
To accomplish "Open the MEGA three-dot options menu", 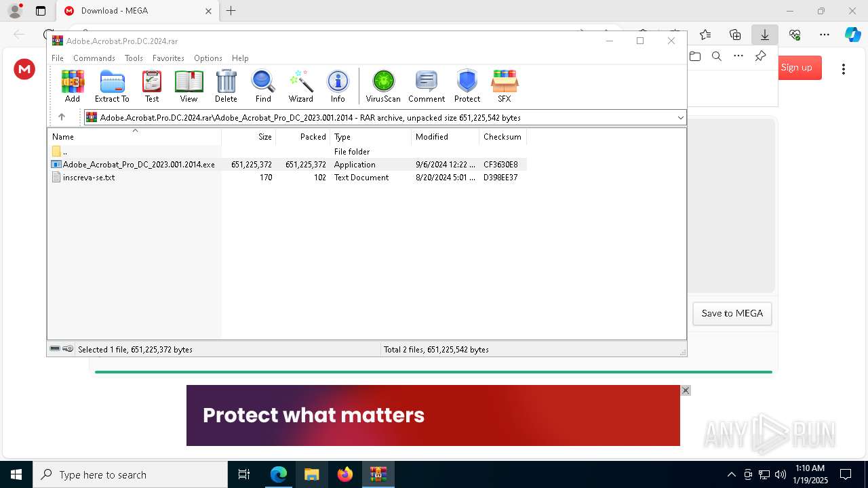I will pos(844,69).
